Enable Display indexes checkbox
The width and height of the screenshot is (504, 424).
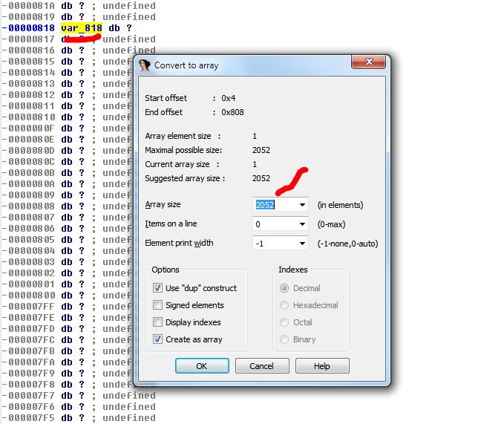pos(157,322)
